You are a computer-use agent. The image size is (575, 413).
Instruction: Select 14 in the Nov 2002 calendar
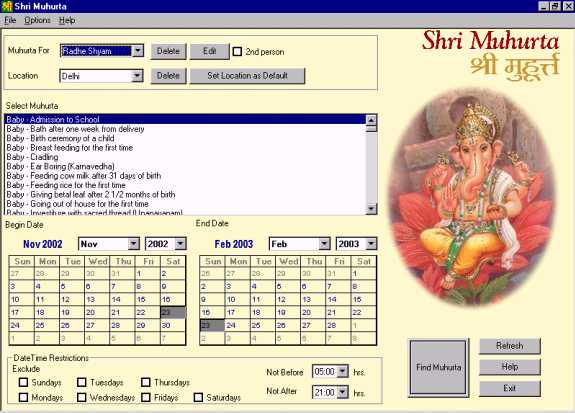[122, 299]
